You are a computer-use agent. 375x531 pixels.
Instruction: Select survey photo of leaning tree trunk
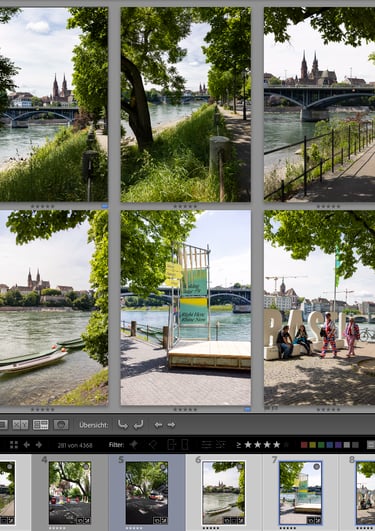tap(186, 105)
